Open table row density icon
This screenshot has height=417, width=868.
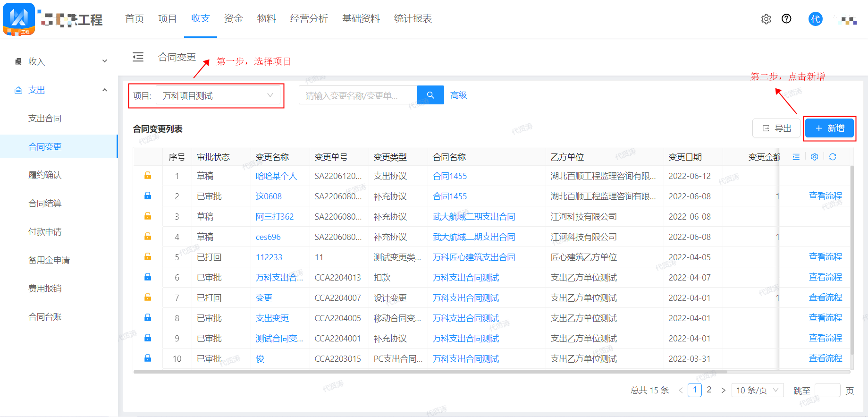pos(796,157)
